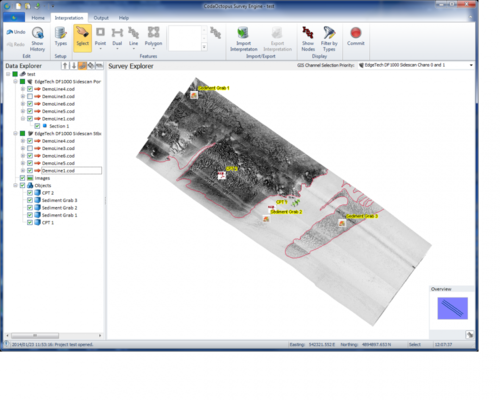
Task: Collapse EdgeTech DF1000 Sidescan Port group
Action: (15, 81)
